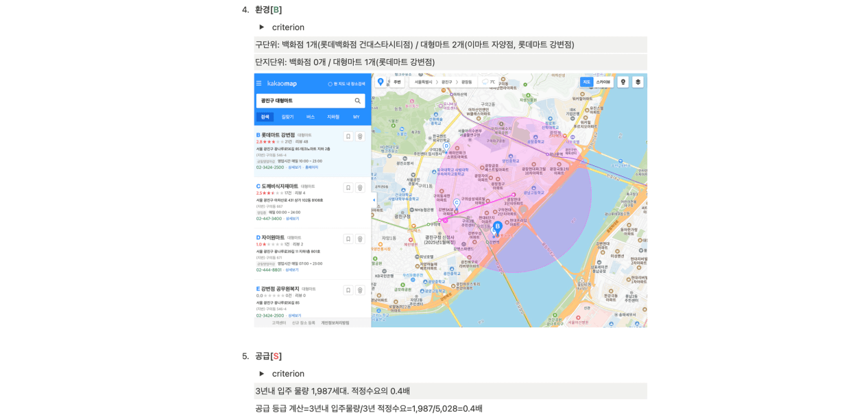Open roadview for 롯데마트 강변점
The height and width of the screenshot is (417, 868).
click(360, 136)
